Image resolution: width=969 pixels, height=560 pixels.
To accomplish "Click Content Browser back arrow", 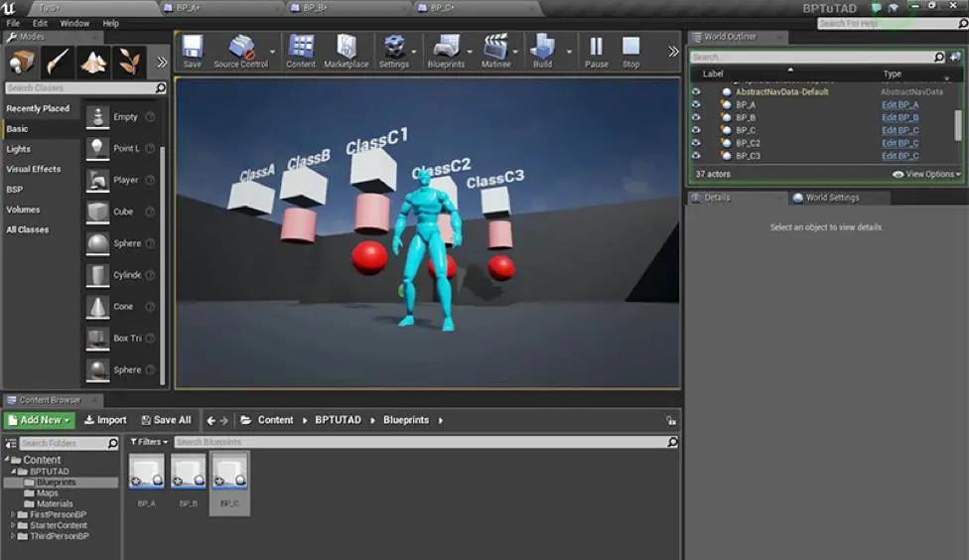I will coord(210,420).
